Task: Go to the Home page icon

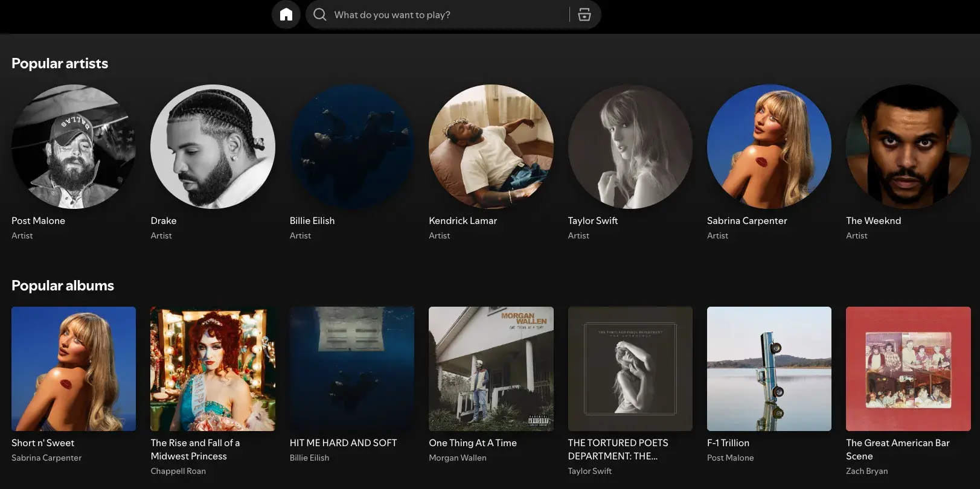Action: [x=286, y=14]
